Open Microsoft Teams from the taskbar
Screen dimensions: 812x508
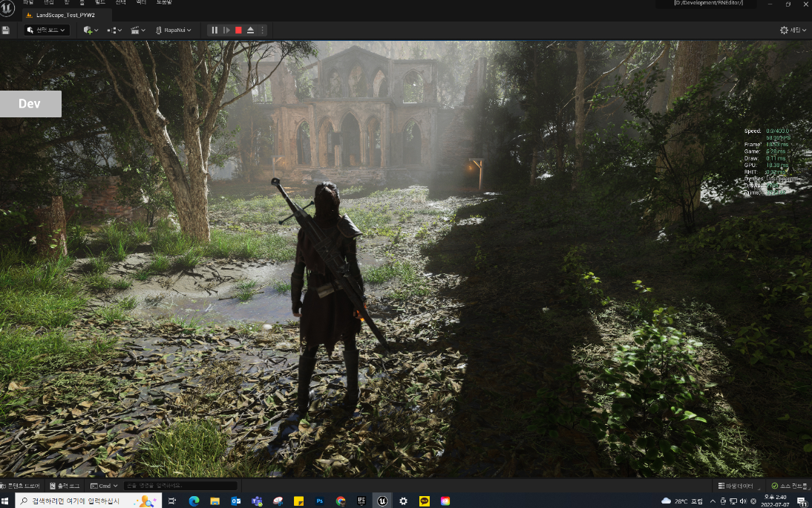coord(257,501)
